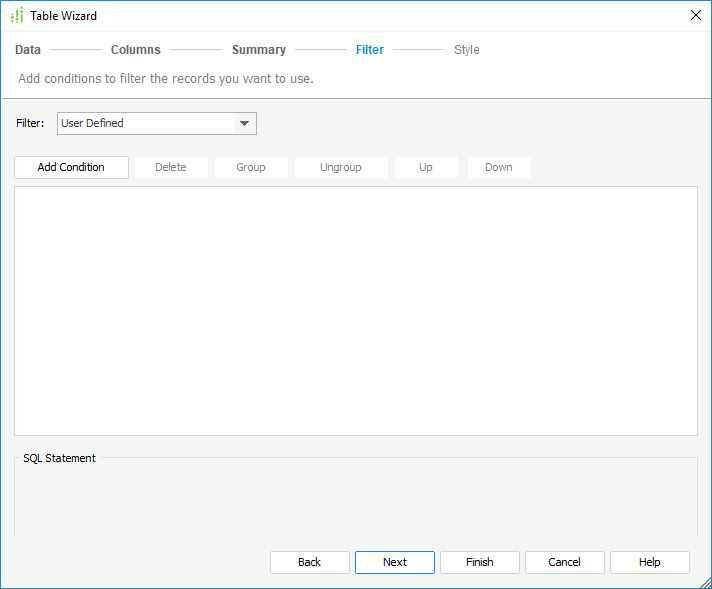Close the Table Wizard dialog
This screenshot has height=589, width=712.
click(696, 15)
